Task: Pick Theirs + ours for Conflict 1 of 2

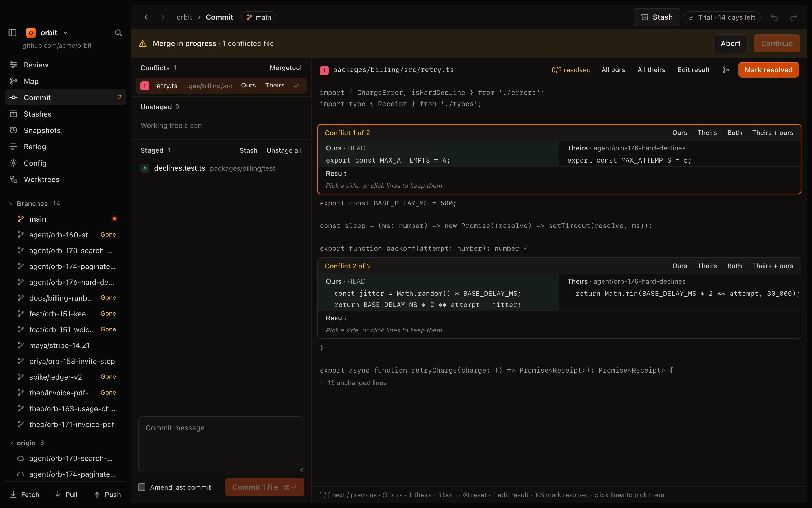Action: [x=773, y=133]
